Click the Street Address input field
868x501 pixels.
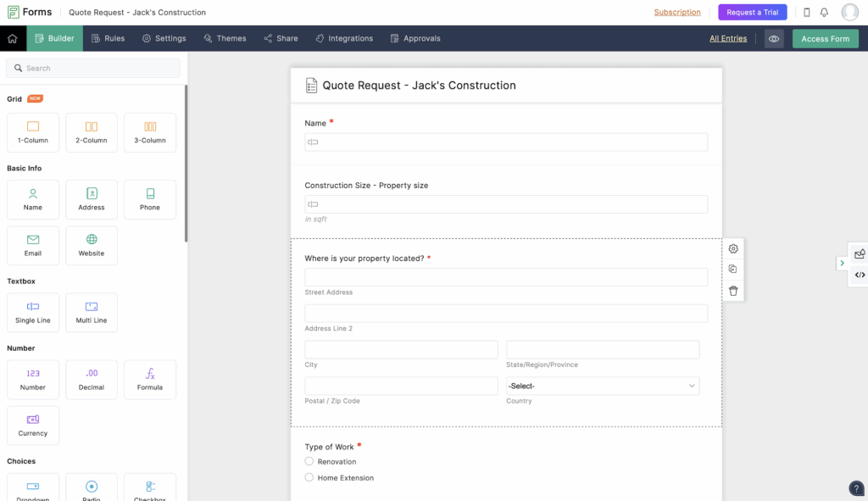[x=506, y=277]
